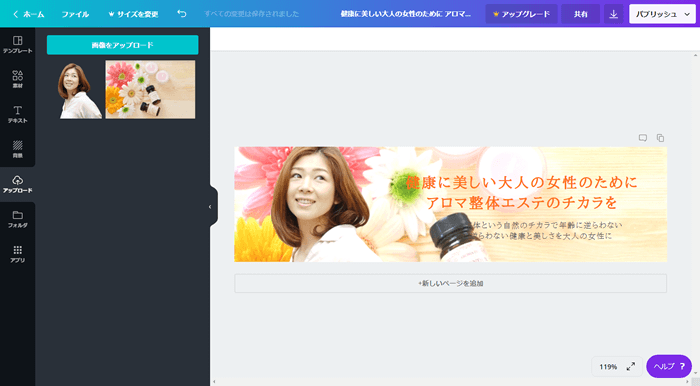
Task: Open the 背景 background panel
Action: (17, 149)
